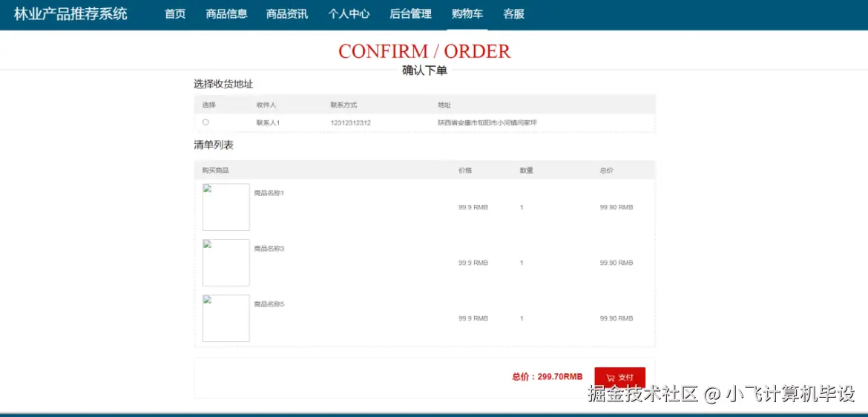Click the 数量 column header

click(x=527, y=170)
